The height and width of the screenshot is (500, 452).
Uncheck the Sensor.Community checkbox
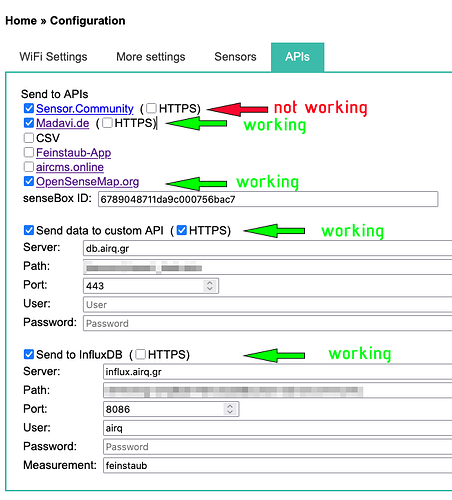pyautogui.click(x=29, y=108)
